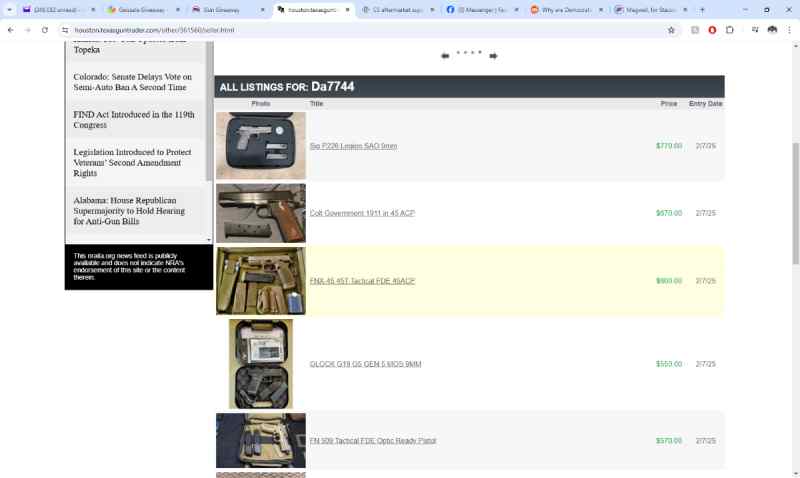The image size is (800, 478).
Task: Click the ALL LISTINGS FOR Da7744 heading
Action: [x=287, y=87]
